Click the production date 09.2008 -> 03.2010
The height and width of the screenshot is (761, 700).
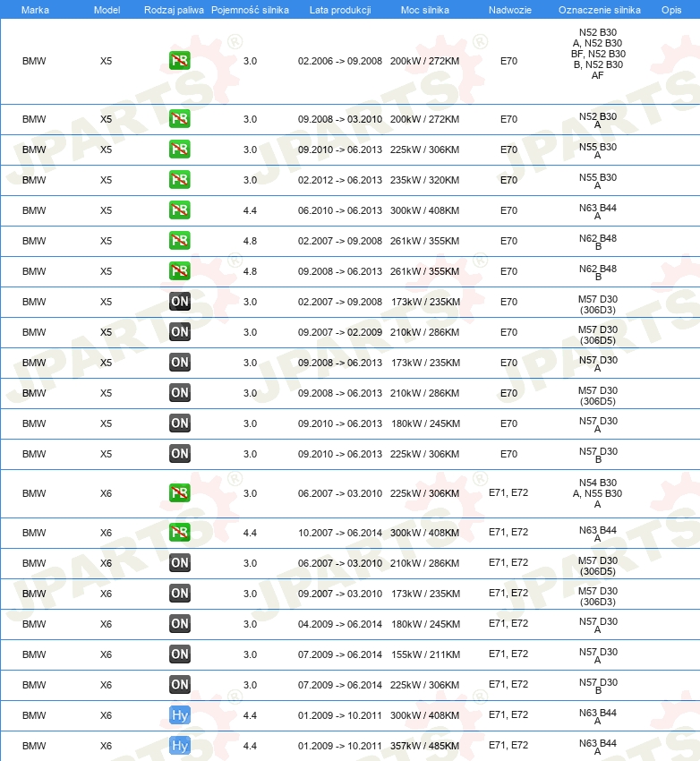point(340,119)
